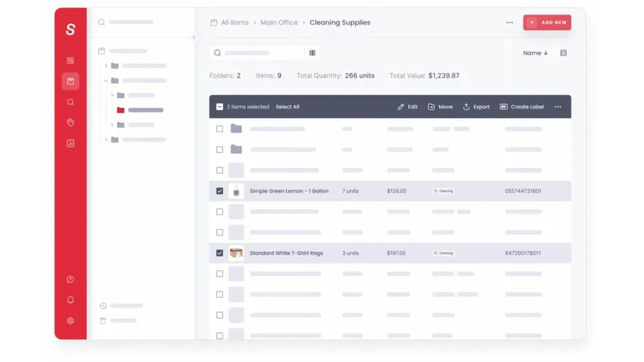Click Export in the selection bar
This screenshot has width=644, height=362.
(x=477, y=107)
